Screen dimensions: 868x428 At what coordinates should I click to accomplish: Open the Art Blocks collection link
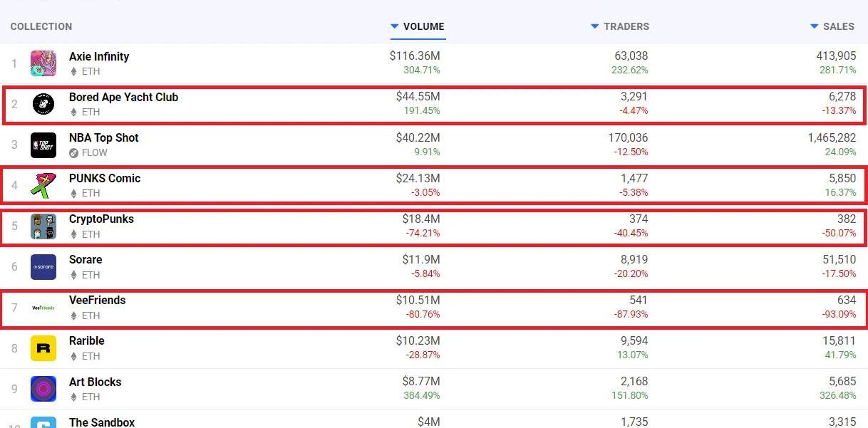pyautogui.click(x=95, y=382)
